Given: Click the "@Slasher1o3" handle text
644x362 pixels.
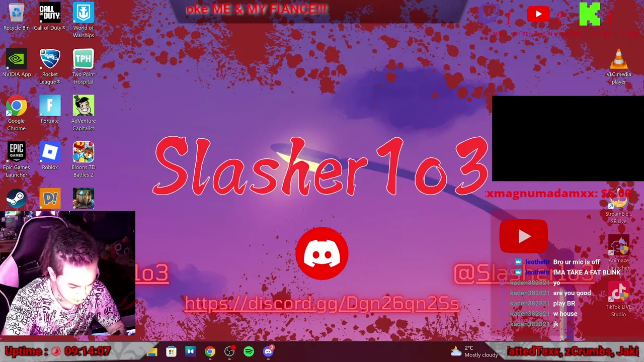Looking at the screenshot, I should (524, 274).
